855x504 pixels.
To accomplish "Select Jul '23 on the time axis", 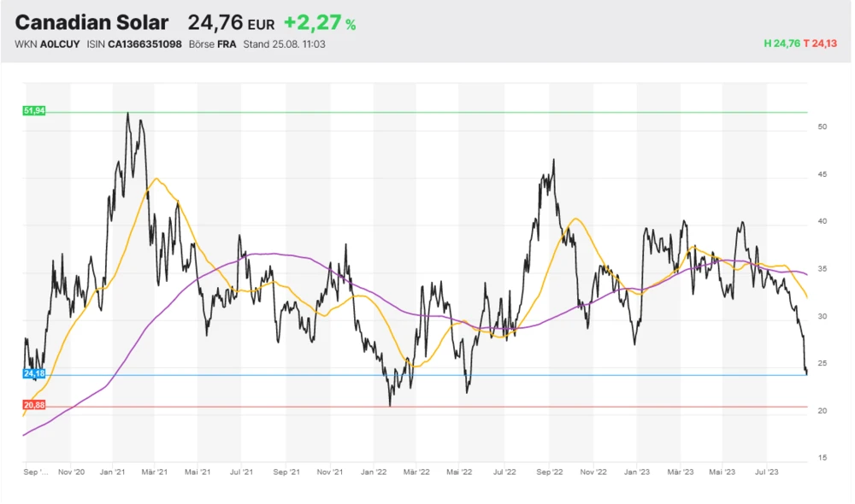I will coord(767,471).
